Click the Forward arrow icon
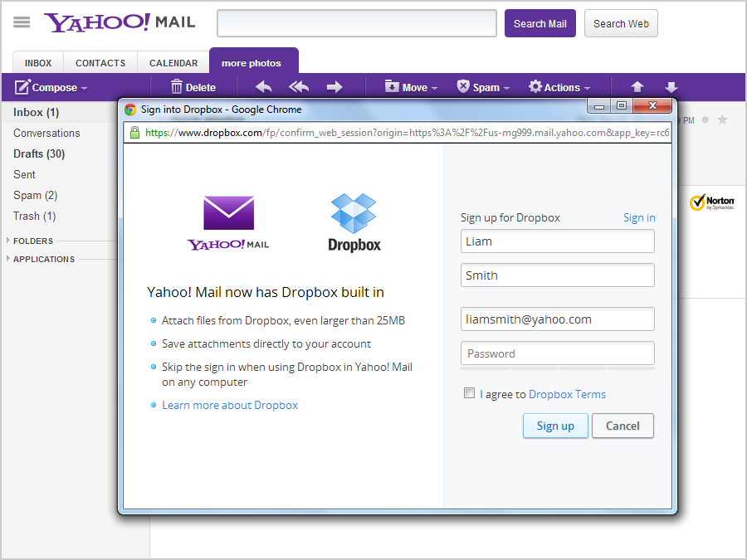 [x=334, y=87]
